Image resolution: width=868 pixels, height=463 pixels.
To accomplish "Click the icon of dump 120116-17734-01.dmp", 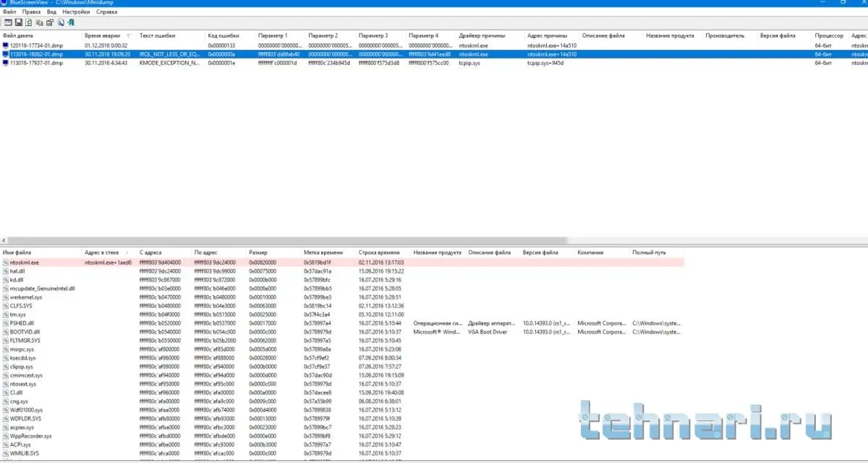I will click(x=6, y=46).
